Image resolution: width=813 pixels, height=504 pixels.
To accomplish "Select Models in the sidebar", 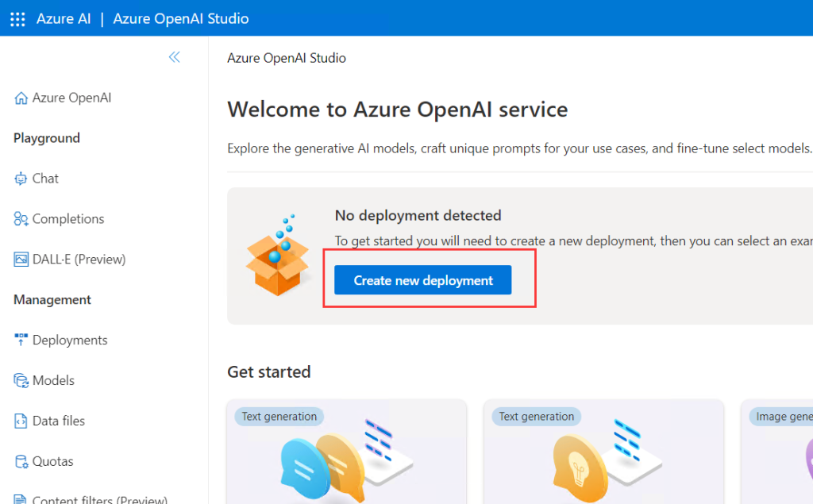I will [x=53, y=381].
